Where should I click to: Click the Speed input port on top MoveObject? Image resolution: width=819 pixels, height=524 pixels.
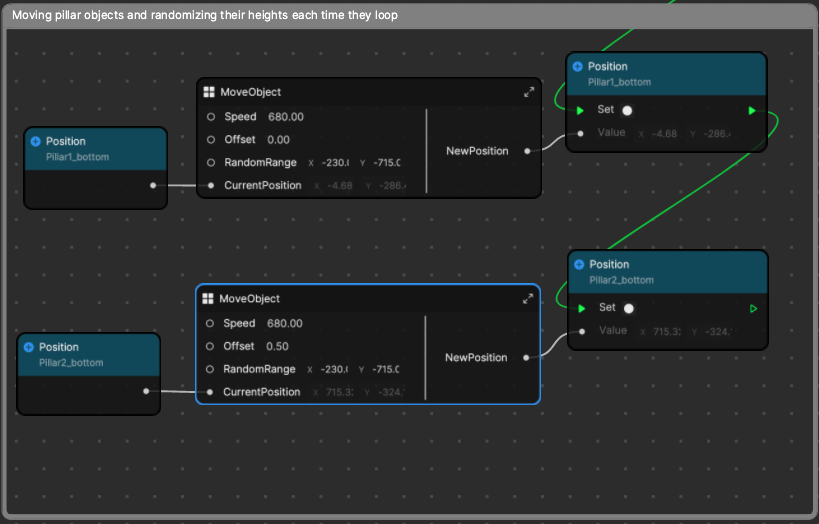coord(210,117)
